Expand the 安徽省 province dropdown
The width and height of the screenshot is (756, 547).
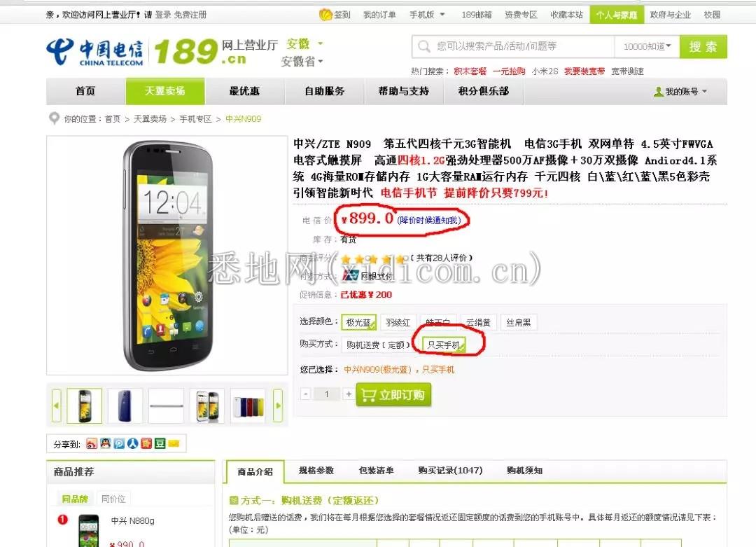tap(302, 62)
